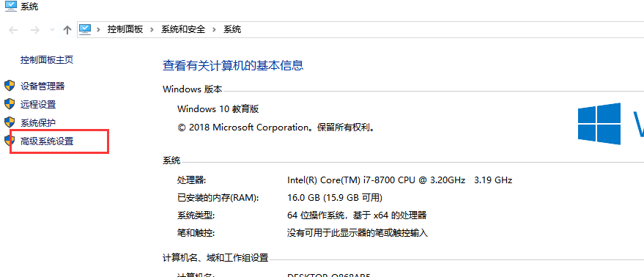Expand chevron after 控制面板 breadcrumb
Viewport: 644px width, 277px height.
pyautogui.click(x=152, y=29)
